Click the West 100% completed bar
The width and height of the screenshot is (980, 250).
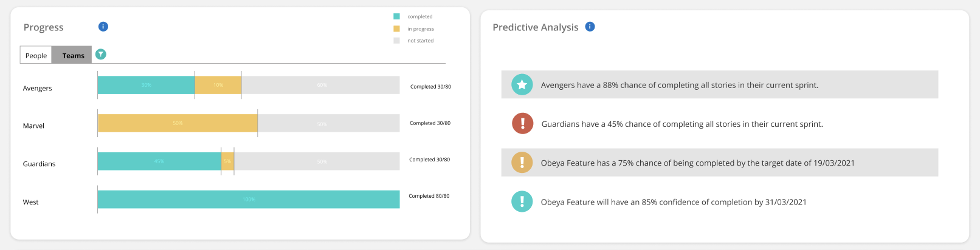pyautogui.click(x=249, y=200)
